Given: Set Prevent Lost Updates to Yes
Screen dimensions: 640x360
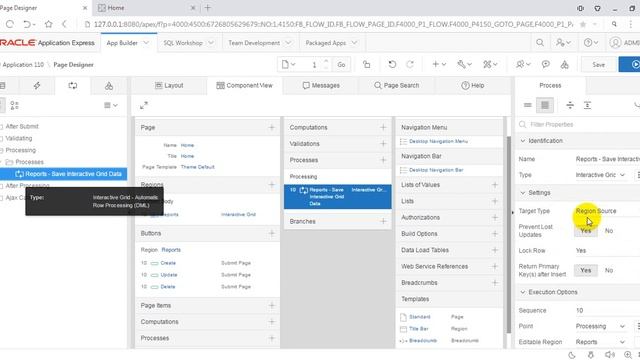Looking at the screenshot, I should (586, 231).
